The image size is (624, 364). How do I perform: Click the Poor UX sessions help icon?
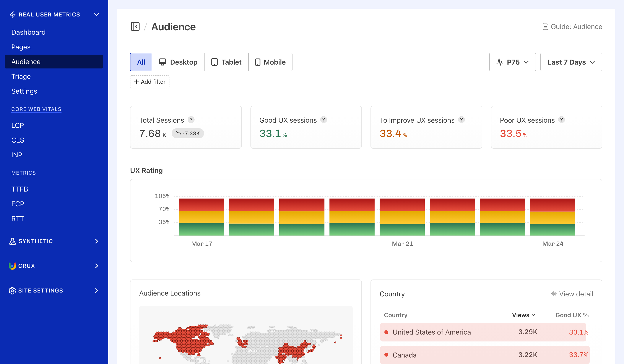click(x=562, y=120)
